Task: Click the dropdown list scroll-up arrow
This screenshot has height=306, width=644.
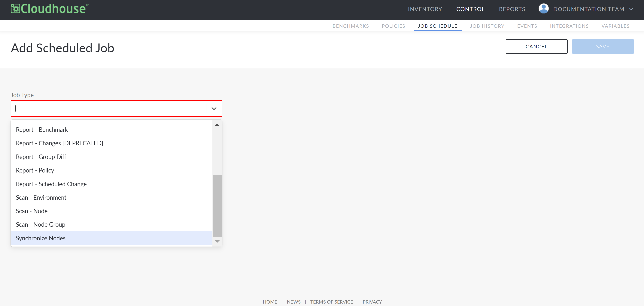Action: click(x=217, y=125)
